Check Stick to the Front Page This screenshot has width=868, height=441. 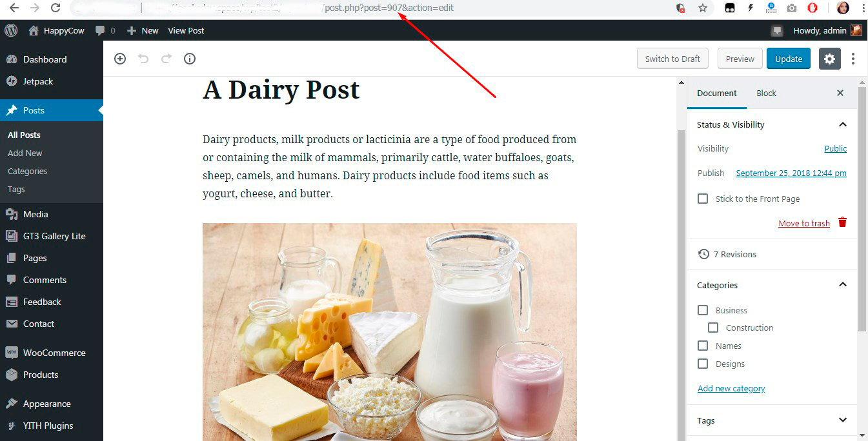click(703, 199)
